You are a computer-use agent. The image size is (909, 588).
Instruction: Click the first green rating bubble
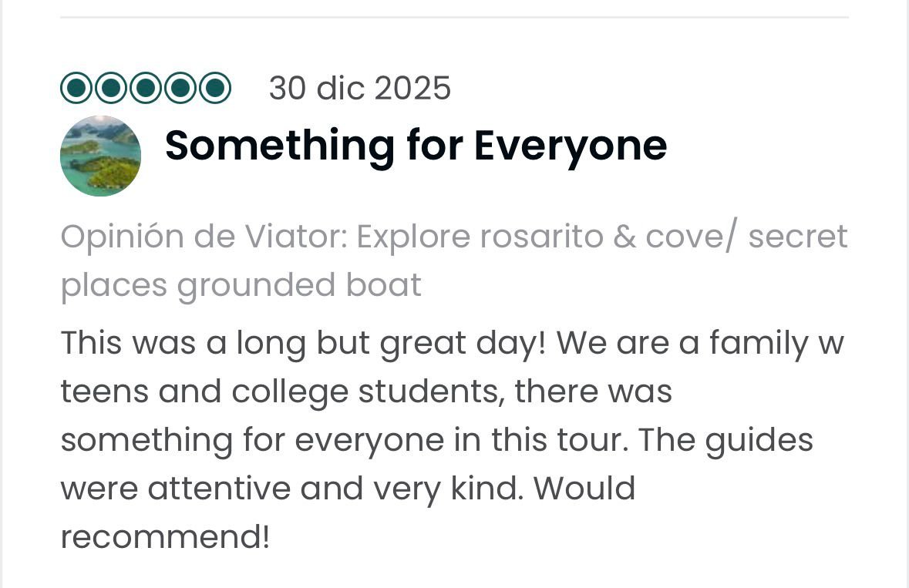(76, 88)
